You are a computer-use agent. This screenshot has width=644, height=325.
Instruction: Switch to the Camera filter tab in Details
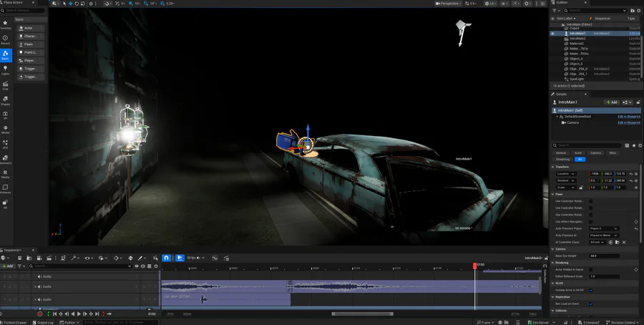pyautogui.click(x=595, y=152)
